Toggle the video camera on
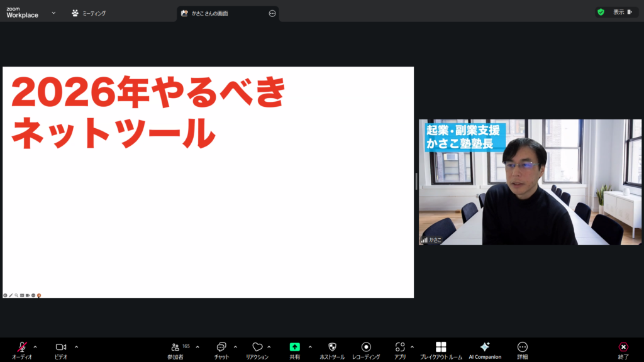This screenshot has height=362, width=644. coord(61,347)
